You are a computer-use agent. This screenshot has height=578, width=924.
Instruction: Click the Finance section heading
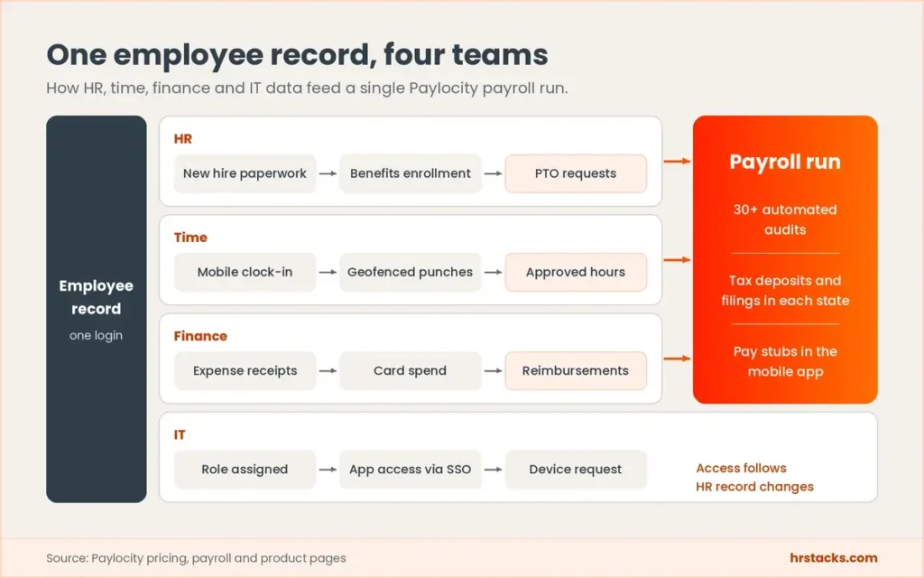[x=200, y=336]
